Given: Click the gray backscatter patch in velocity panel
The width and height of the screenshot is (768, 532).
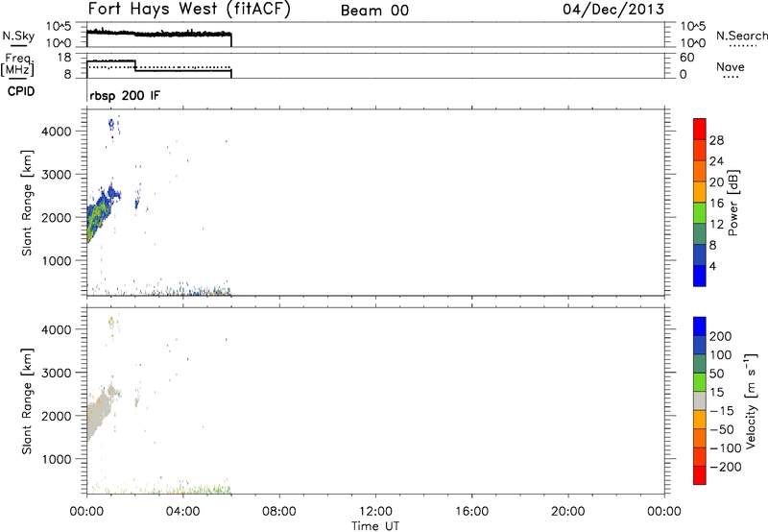Looking at the screenshot, I should click(98, 412).
